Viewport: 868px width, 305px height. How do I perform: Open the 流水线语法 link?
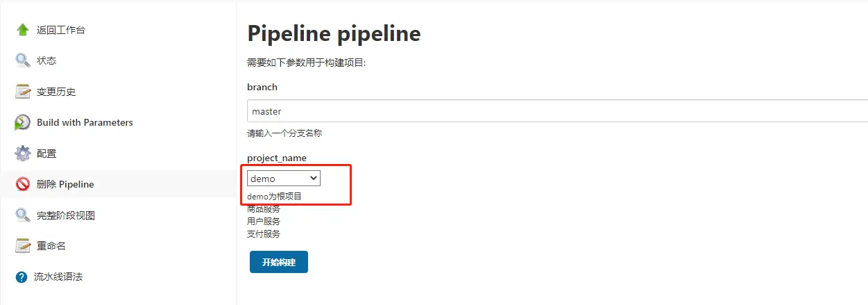pyautogui.click(x=58, y=277)
